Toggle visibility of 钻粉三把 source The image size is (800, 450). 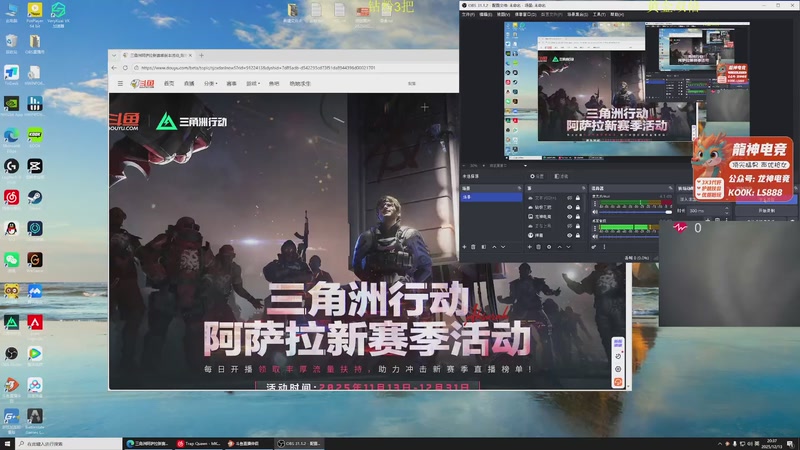(569, 207)
